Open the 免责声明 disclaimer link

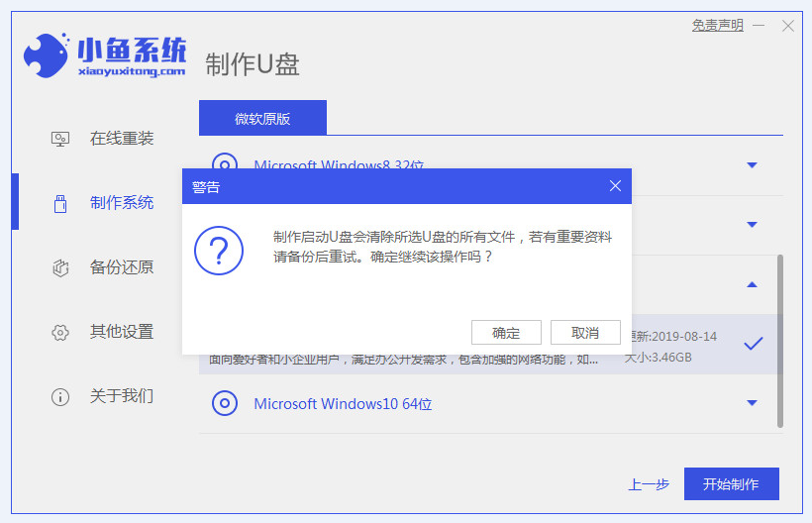point(717,26)
